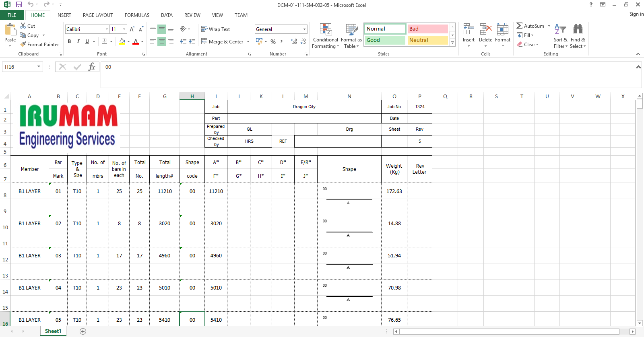Toggle Wrap Text for the cell
This screenshot has height=337, width=644.
tap(215, 29)
